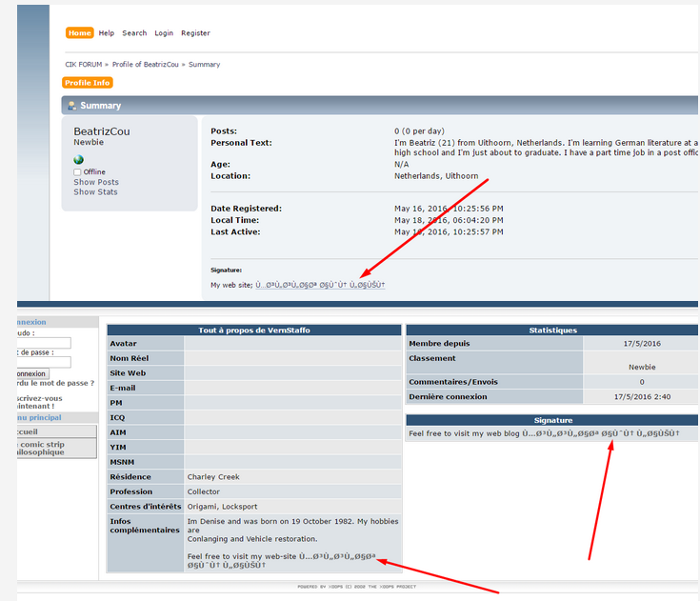Viewport: 700px width, 601px height.
Task: Go to the Search page
Action: click(134, 33)
